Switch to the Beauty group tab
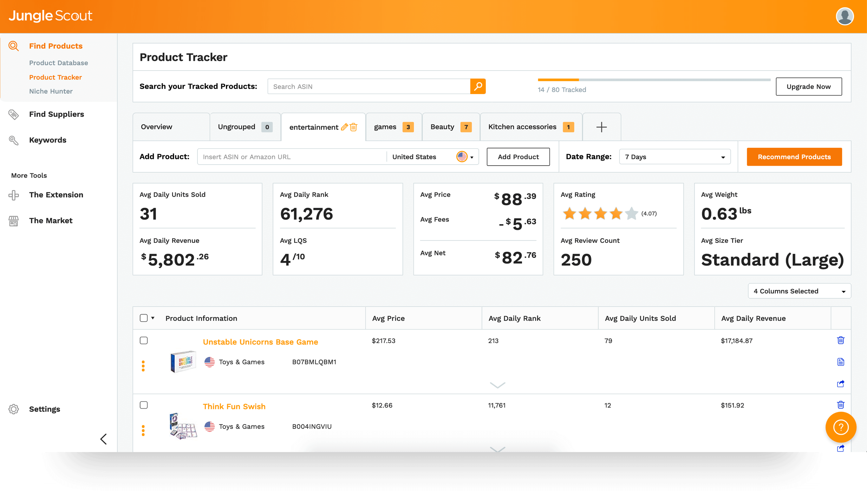The image size is (867, 504). pos(442,127)
